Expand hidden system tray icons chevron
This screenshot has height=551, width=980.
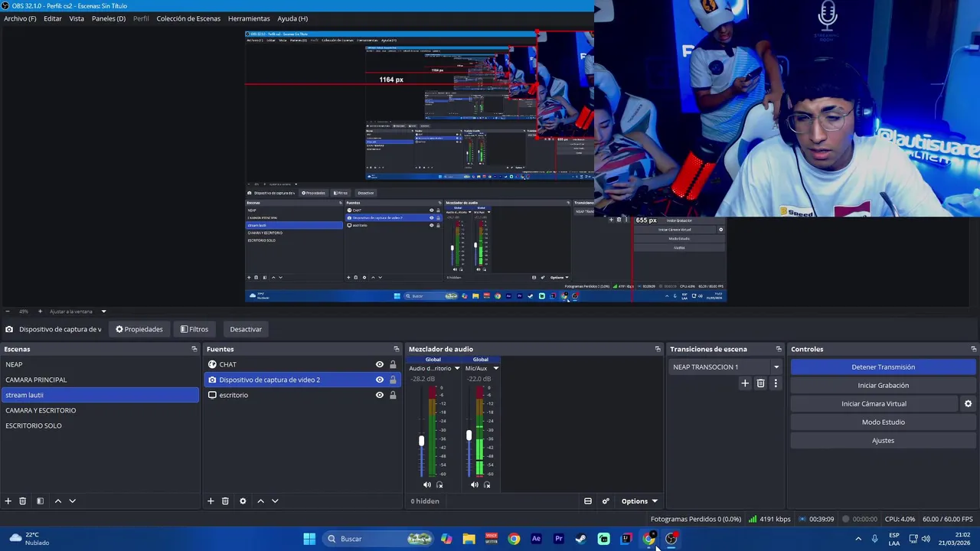click(858, 539)
